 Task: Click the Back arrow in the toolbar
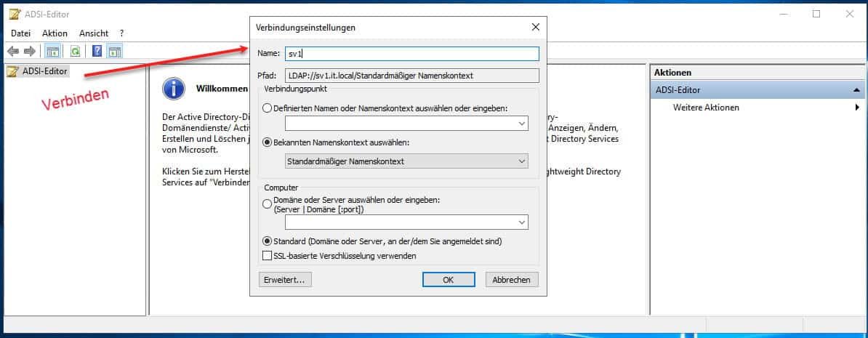coord(13,52)
